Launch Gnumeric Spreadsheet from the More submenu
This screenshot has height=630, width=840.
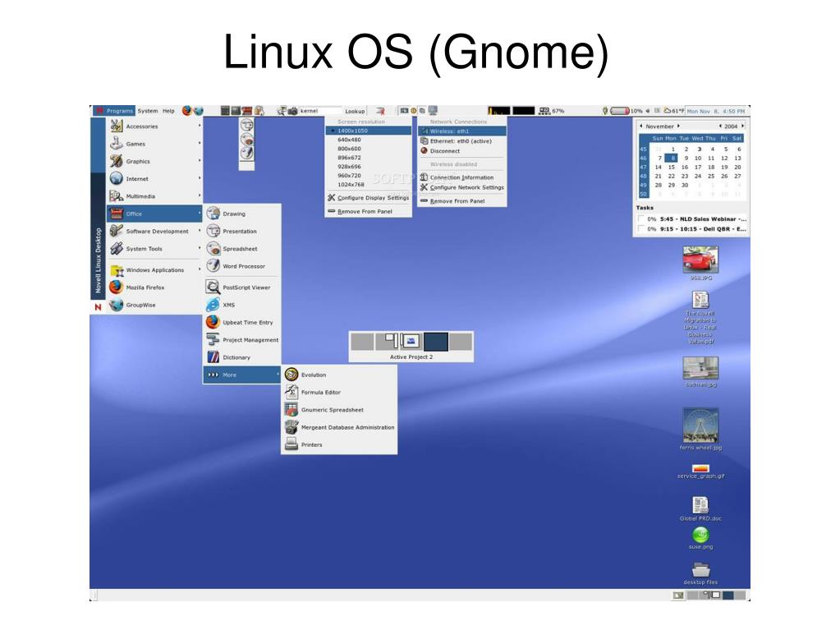click(339, 410)
